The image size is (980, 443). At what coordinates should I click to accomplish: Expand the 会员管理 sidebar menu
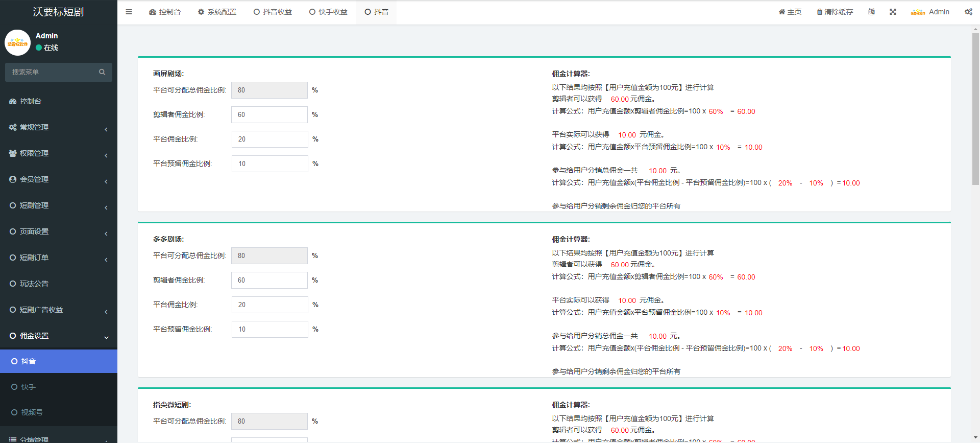point(58,179)
